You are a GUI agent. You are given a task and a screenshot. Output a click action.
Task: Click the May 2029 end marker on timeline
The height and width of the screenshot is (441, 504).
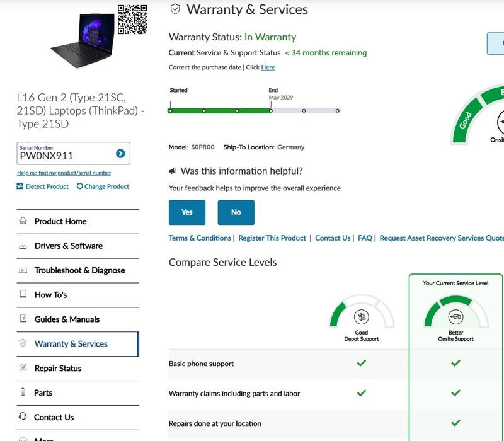[271, 111]
